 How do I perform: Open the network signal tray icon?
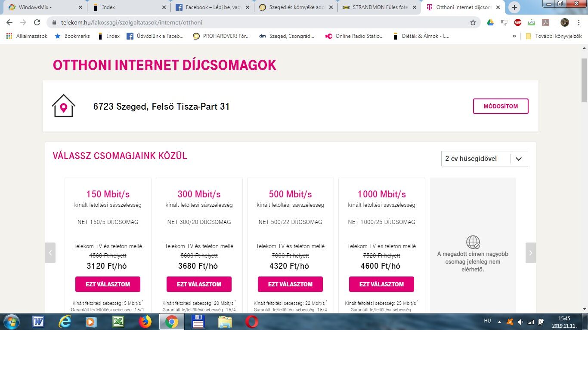click(x=531, y=322)
